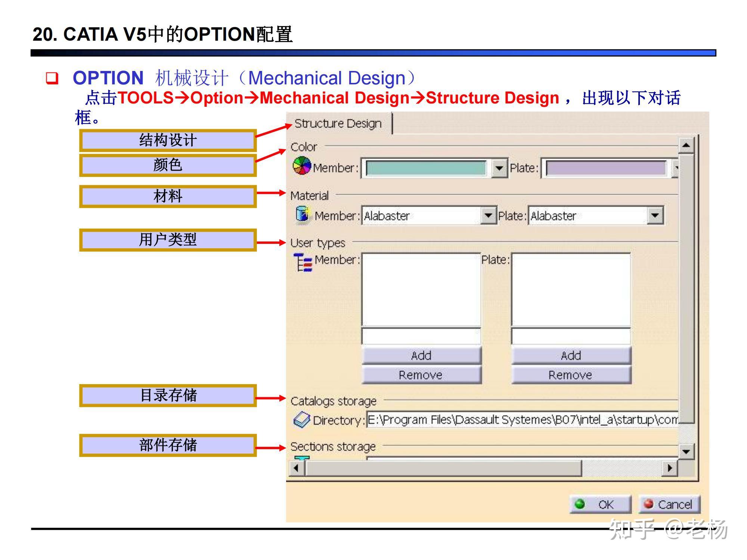The image size is (747, 560).
Task: Click the Catalogs storage heading text
Action: coord(333,401)
